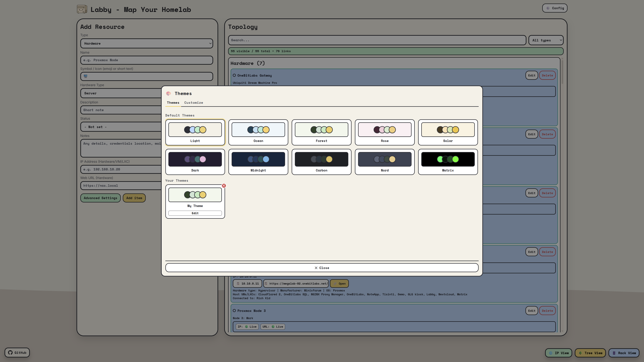Select the Ocean theme card
Viewport: 644px width, 362px height.
[258, 132]
